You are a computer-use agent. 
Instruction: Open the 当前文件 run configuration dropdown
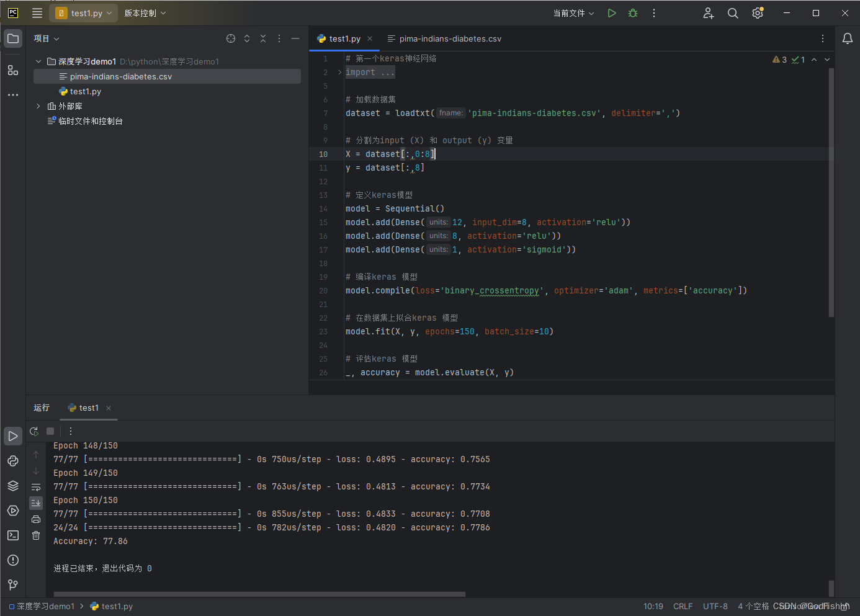(574, 13)
